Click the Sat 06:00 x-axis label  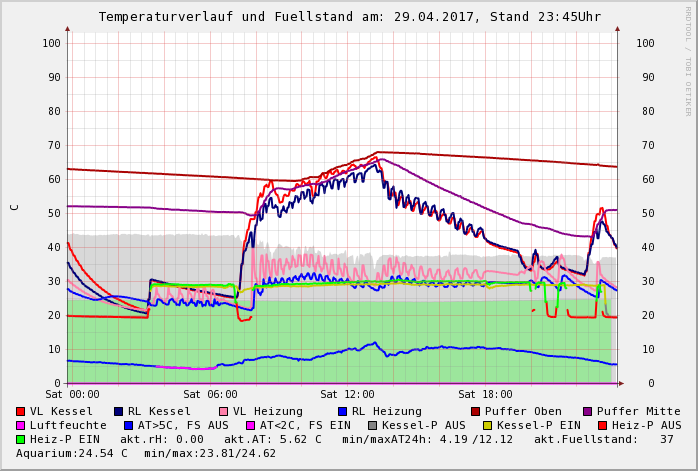click(x=209, y=395)
